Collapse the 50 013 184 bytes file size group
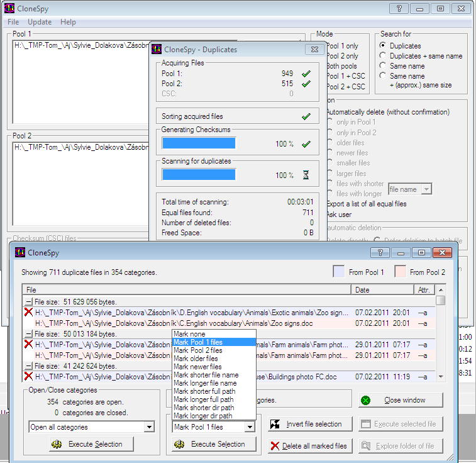 (x=29, y=334)
